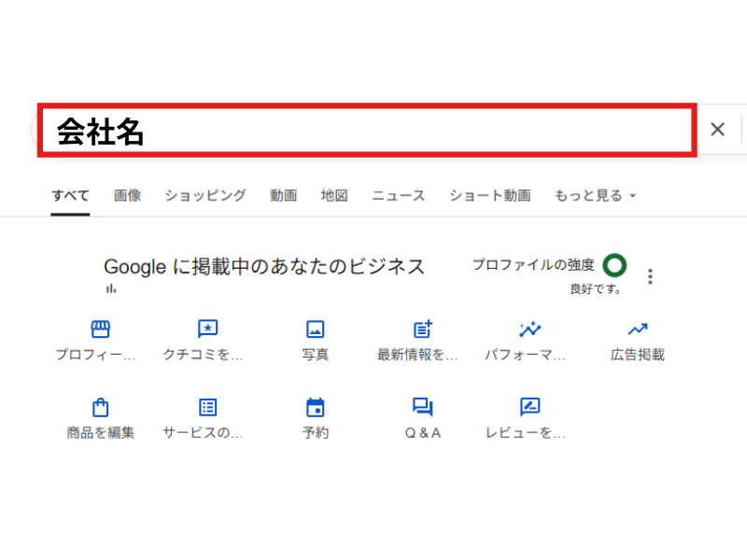
Task: Open the プロフィー… storefront icon
Action: (100, 329)
